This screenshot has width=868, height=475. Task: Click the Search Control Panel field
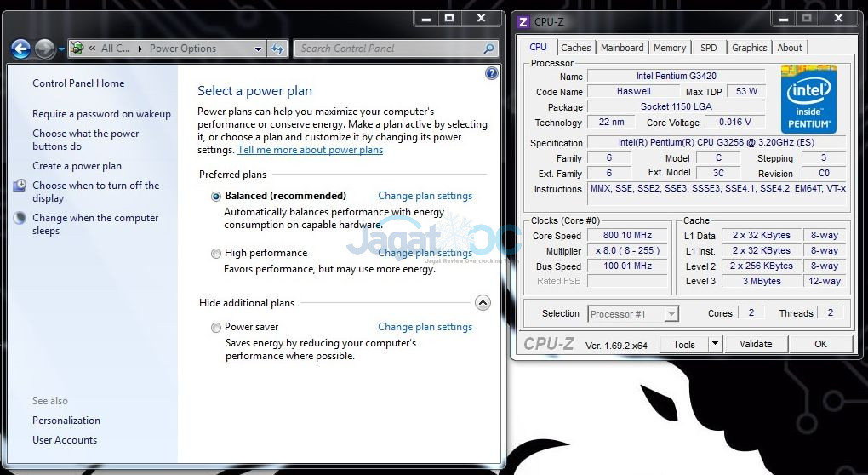[x=390, y=49]
